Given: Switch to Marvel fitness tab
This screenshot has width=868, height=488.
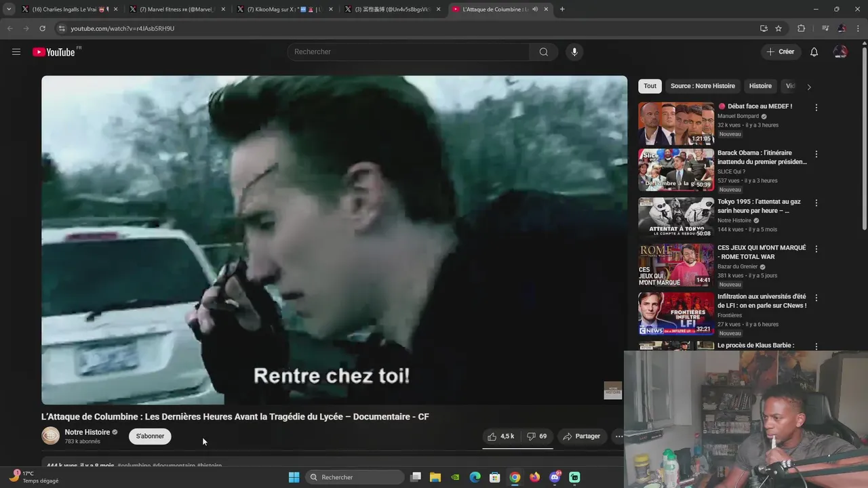Looking at the screenshot, I should (176, 9).
